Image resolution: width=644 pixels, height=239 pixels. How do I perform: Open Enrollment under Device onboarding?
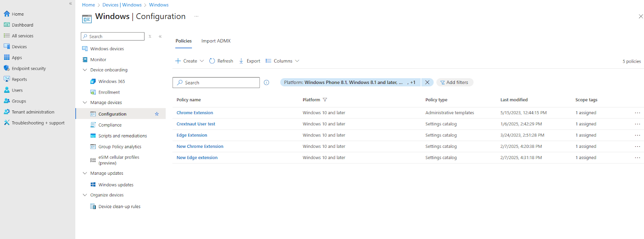[x=109, y=92]
